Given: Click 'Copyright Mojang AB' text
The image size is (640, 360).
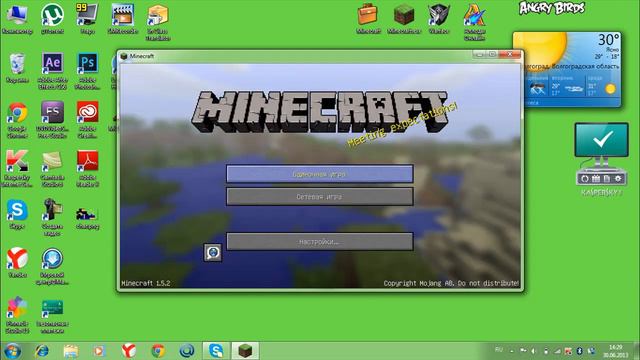Looking at the screenshot, I should tap(451, 283).
